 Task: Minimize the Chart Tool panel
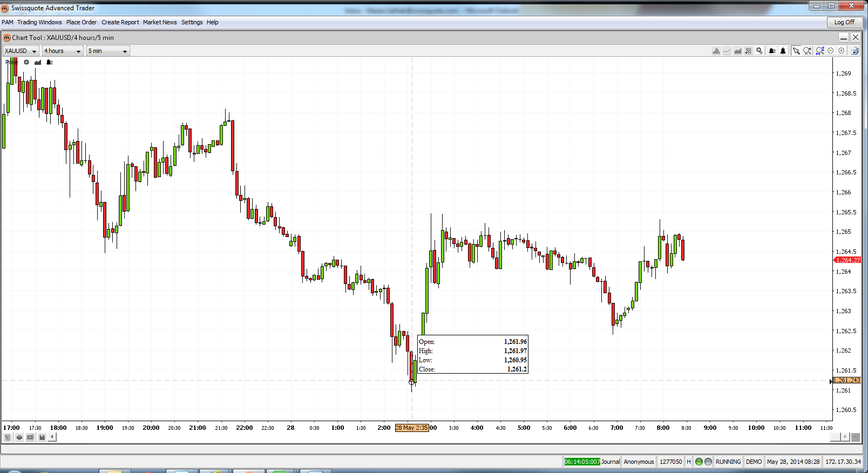coord(844,37)
